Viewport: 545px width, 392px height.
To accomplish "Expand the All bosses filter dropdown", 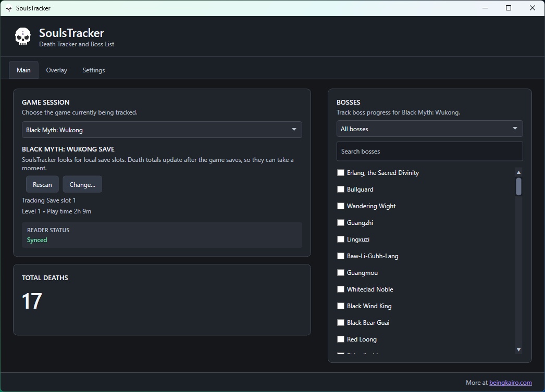I will coord(430,129).
